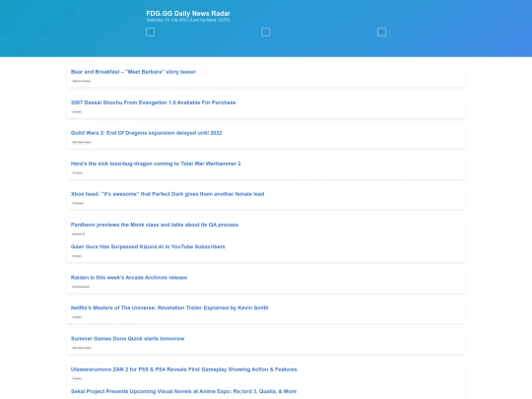Click the Saturday 03 July 2021 date line

188,20
